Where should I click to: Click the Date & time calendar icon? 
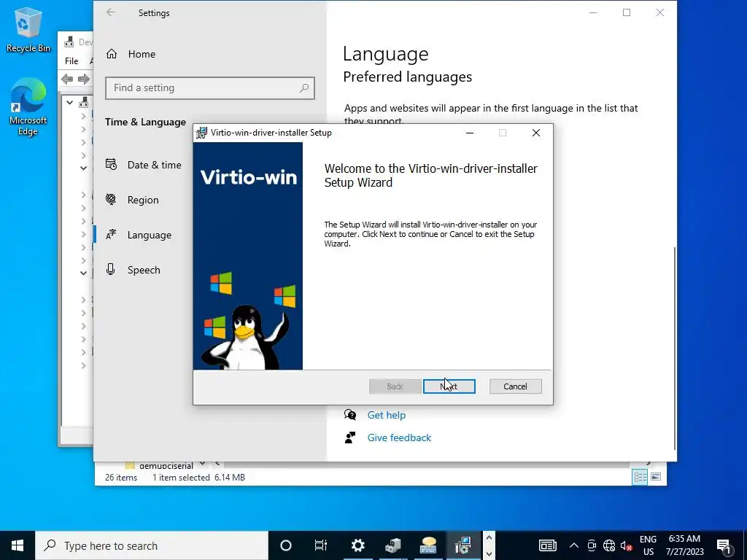[111, 164]
